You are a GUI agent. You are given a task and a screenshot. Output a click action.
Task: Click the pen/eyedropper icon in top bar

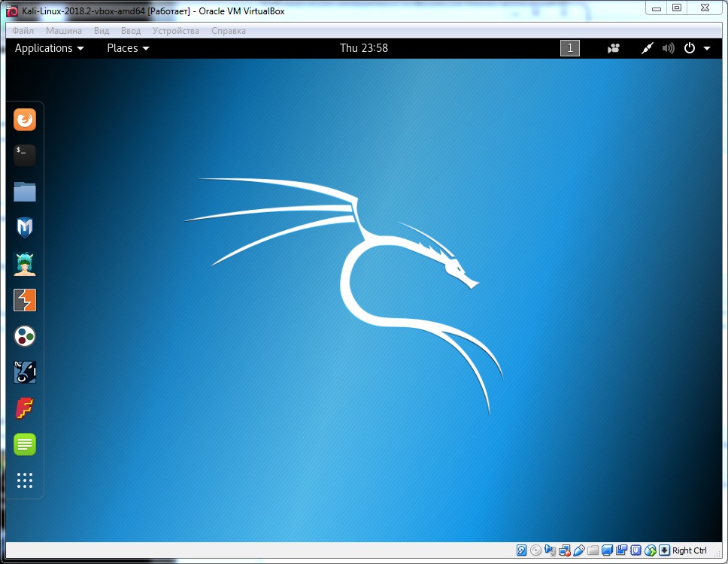(x=648, y=48)
